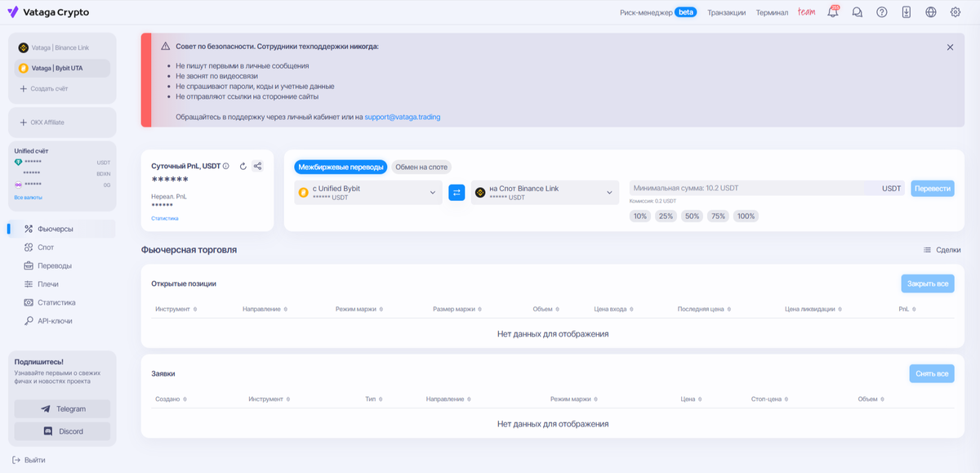Screen dimensions: 980x473
Task: Focus the transfer amount input field
Action: (767, 188)
